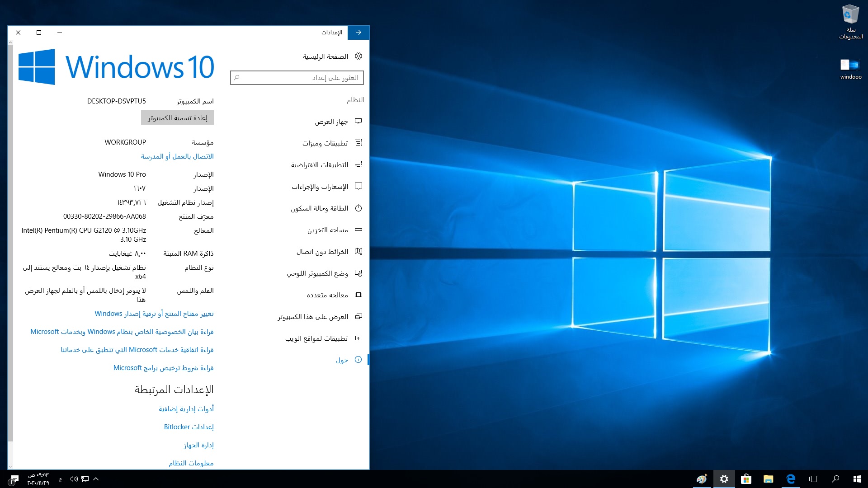Open the Windows privacy statement link

122,332
